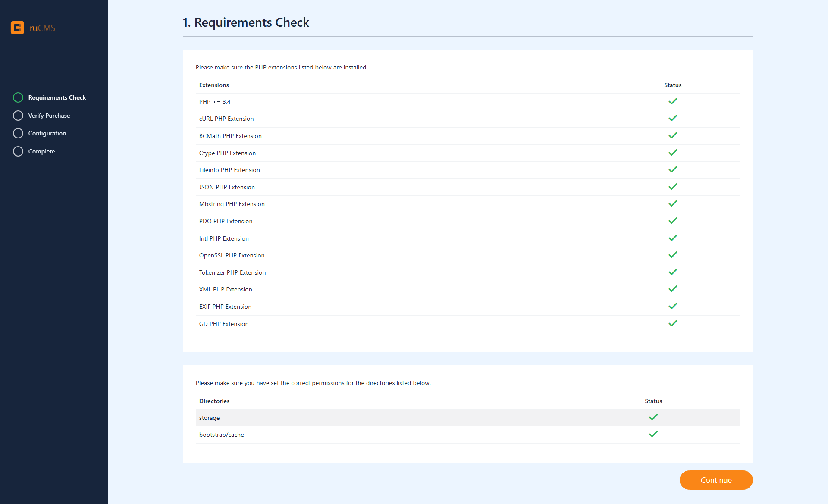Click the Intl PHP Extension status checkmark
The width and height of the screenshot is (828, 504).
pyautogui.click(x=673, y=238)
